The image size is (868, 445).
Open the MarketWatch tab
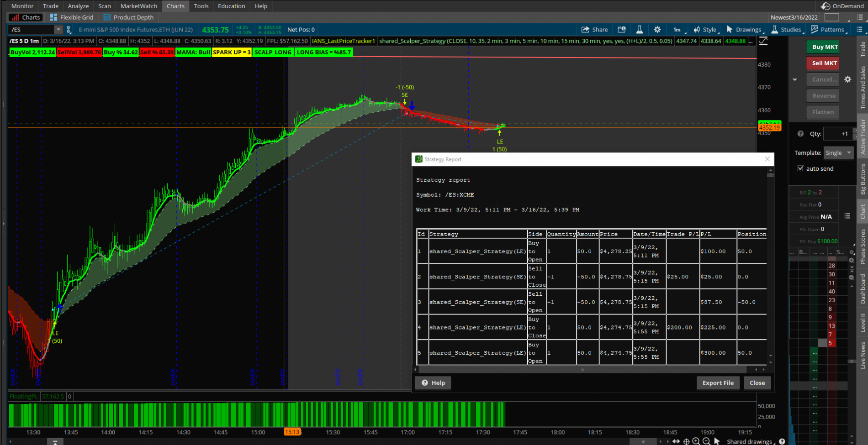click(x=139, y=6)
